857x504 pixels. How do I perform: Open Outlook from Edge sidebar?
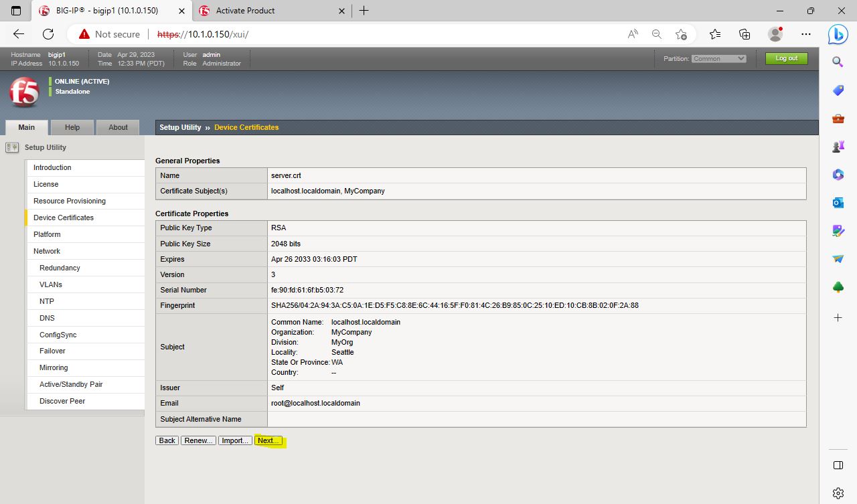coord(838,202)
